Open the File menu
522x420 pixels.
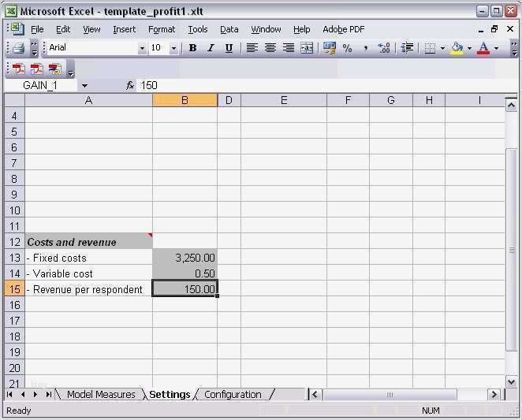[37, 30]
